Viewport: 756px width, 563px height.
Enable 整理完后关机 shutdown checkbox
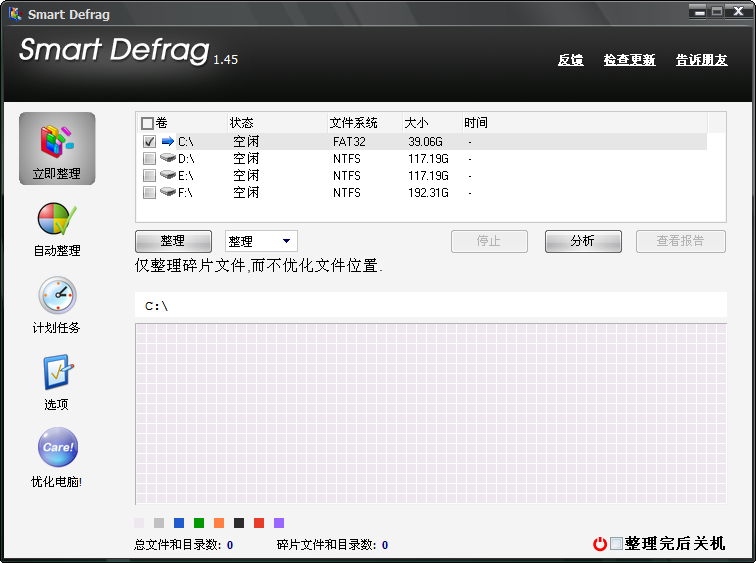[x=616, y=544]
